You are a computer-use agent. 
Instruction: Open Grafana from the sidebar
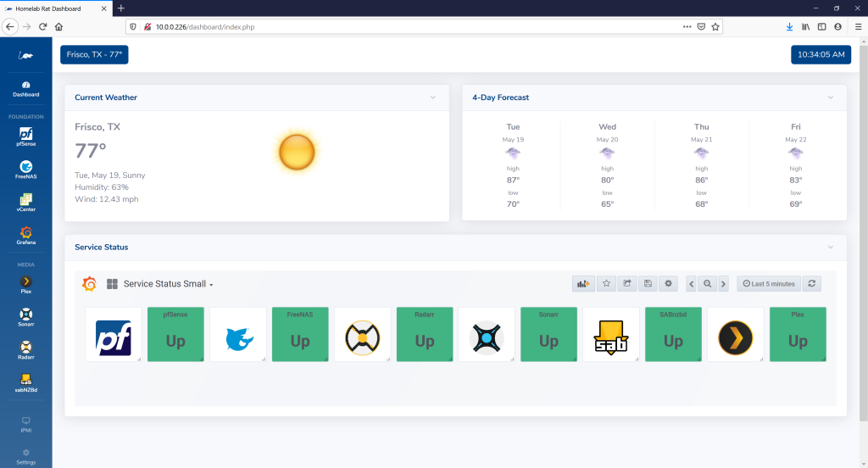click(26, 236)
